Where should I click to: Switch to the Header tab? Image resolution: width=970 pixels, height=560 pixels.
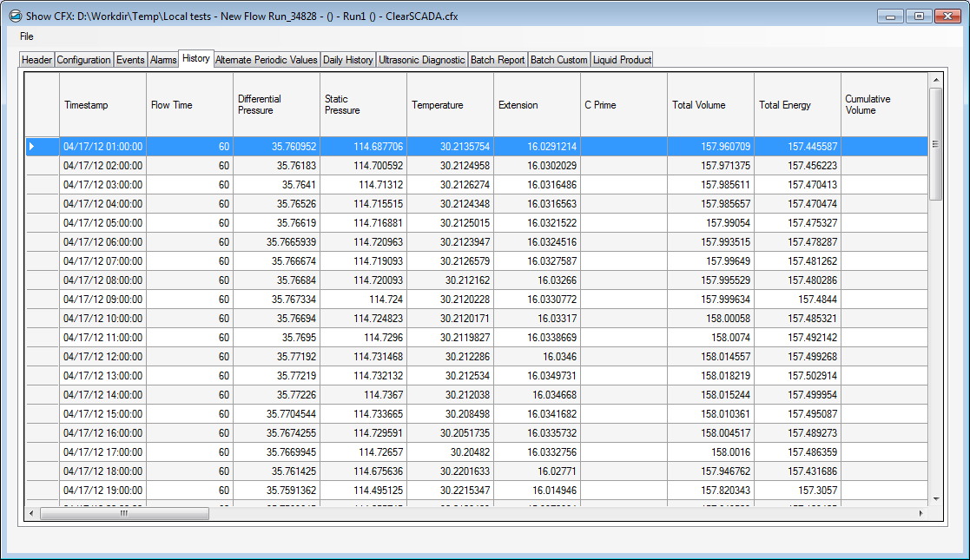click(36, 60)
